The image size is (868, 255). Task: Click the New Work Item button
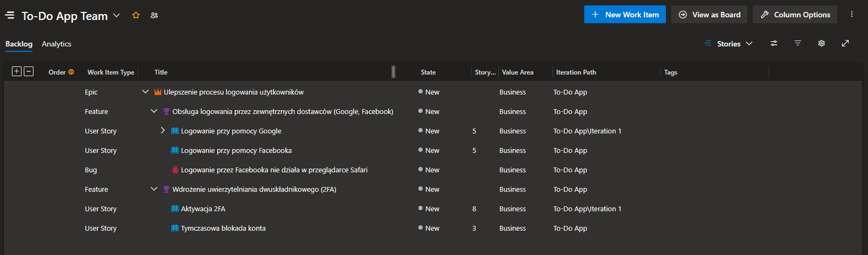tap(625, 15)
